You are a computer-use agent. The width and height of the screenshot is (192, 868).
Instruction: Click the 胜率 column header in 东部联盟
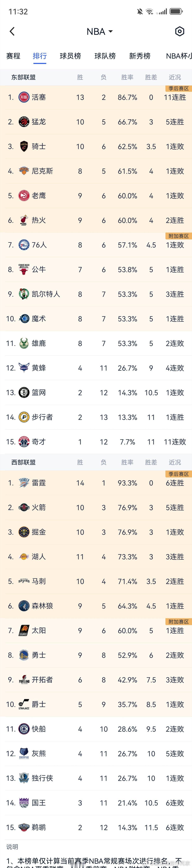tap(127, 77)
